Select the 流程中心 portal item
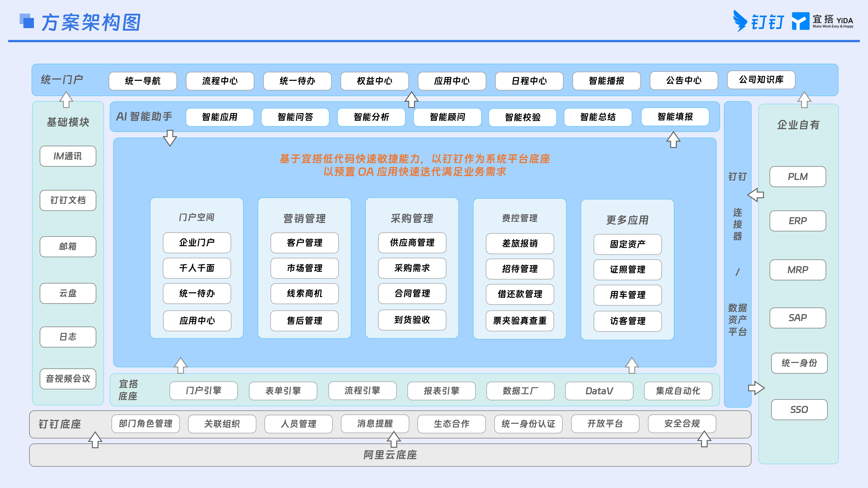Screen dimensions: 868x488 [x=220, y=81]
